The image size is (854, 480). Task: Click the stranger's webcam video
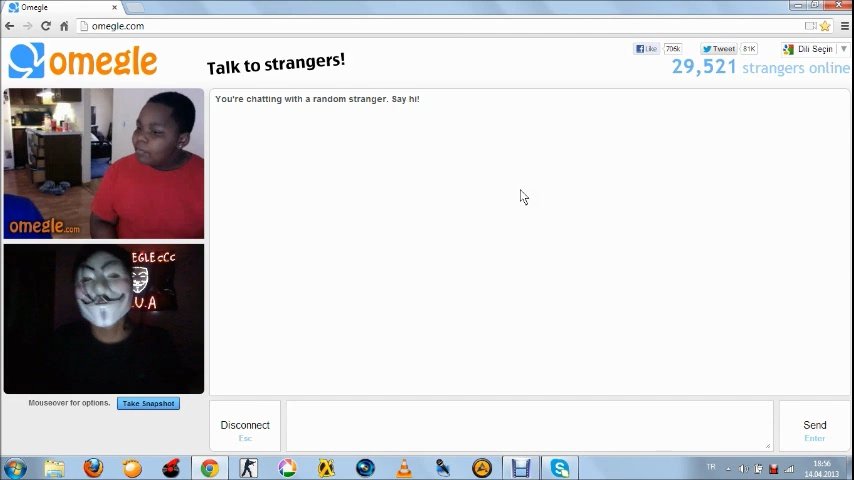[x=104, y=163]
